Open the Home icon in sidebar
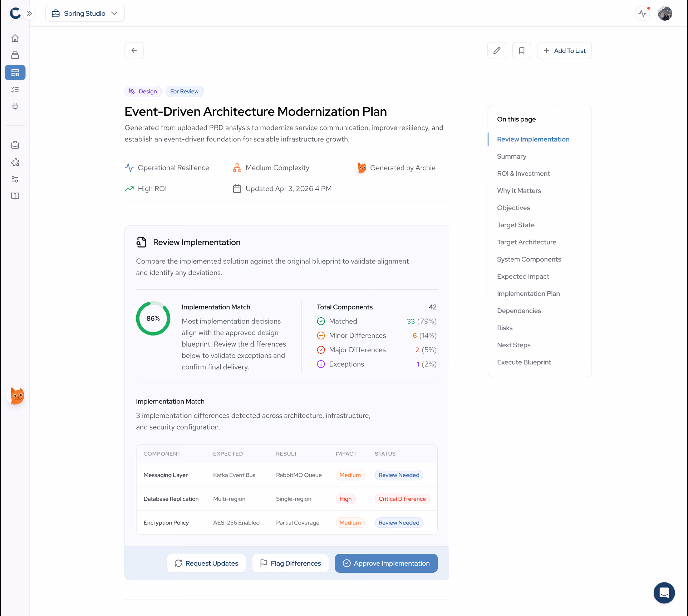This screenshot has height=616, width=688. pos(15,38)
